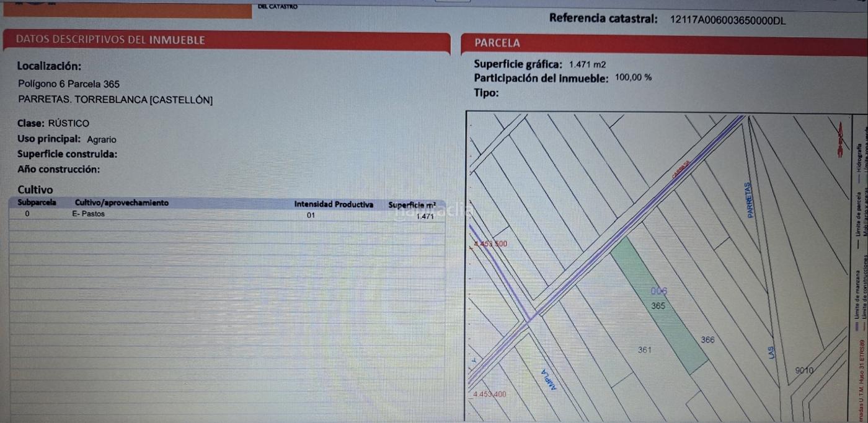The image size is (868, 423).
Task: Click the blue polygon number 006 label
Action: (x=658, y=291)
